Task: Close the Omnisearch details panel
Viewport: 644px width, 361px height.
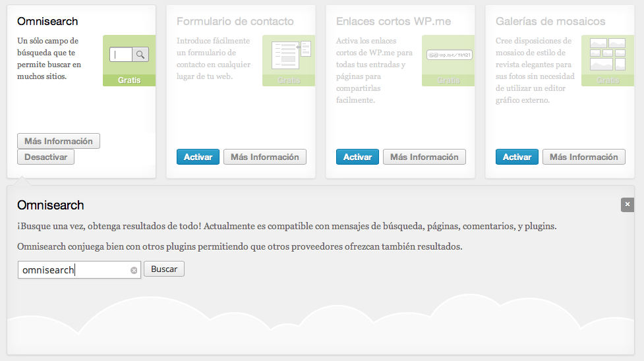Action: (627, 205)
